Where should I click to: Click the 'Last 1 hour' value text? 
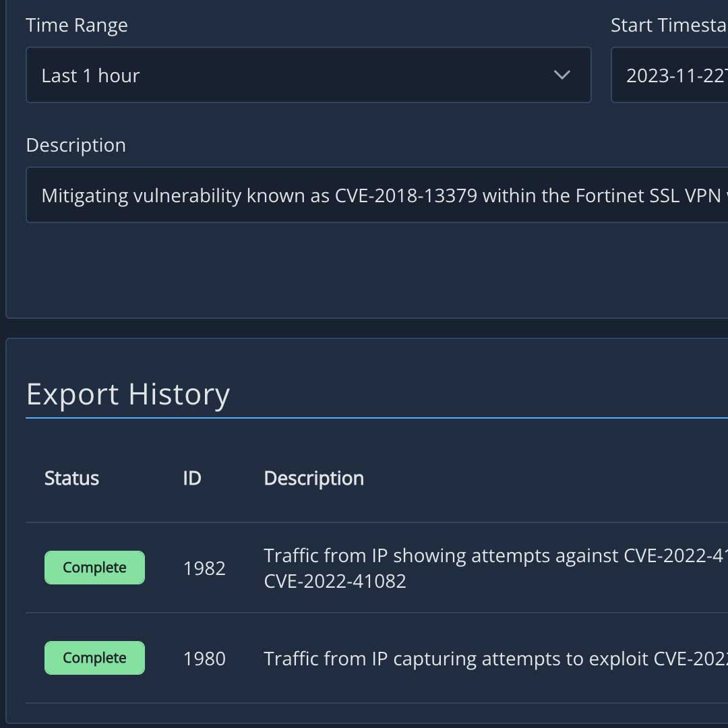point(90,75)
